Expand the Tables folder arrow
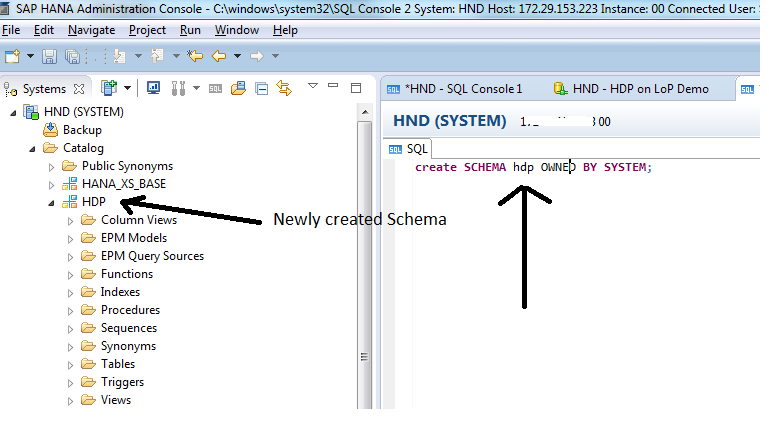769x422 pixels. (71, 364)
